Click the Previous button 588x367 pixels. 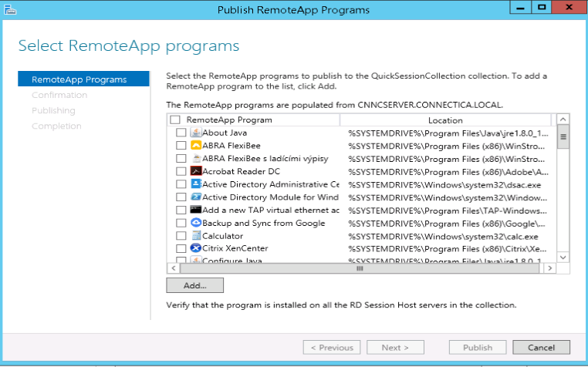pyautogui.click(x=332, y=348)
